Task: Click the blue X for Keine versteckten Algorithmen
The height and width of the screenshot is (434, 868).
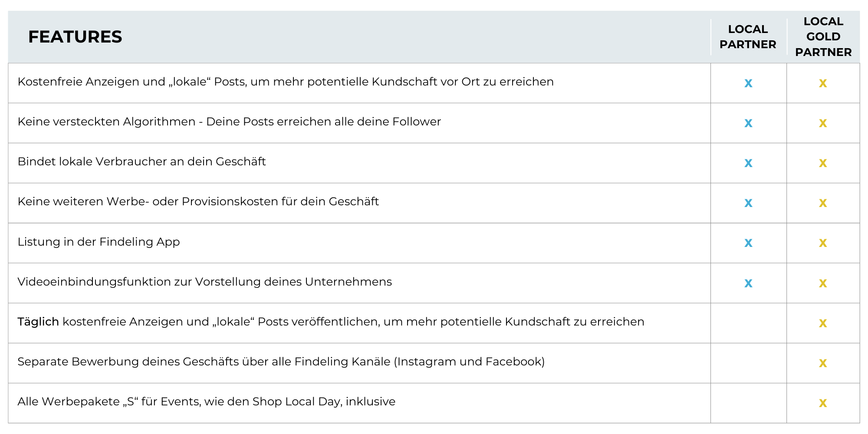Action: pos(748,123)
